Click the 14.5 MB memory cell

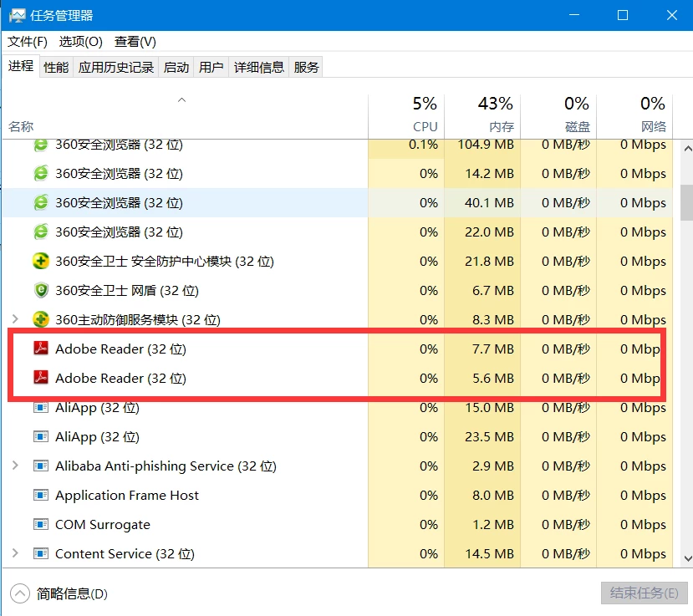click(x=482, y=553)
